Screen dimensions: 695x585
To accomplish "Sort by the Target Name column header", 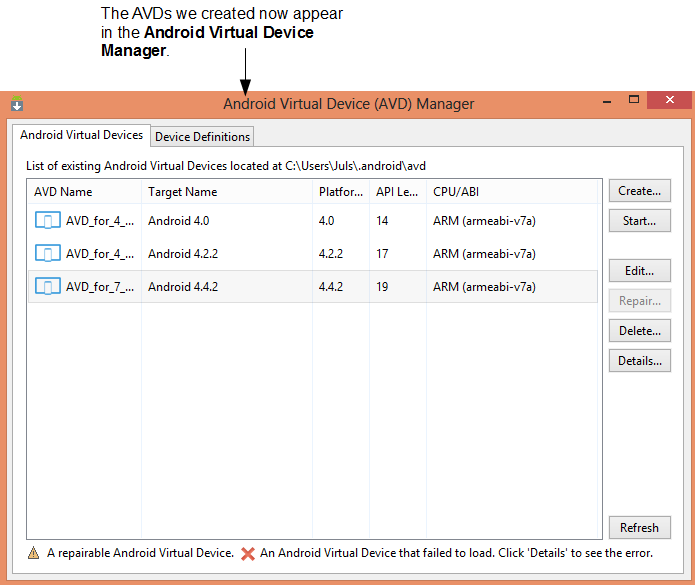I will [227, 192].
